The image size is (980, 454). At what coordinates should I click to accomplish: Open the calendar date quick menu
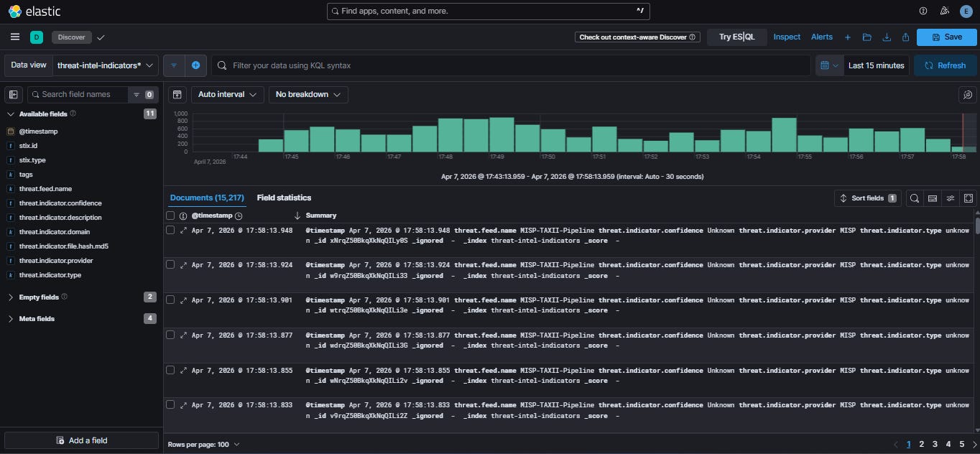(829, 65)
